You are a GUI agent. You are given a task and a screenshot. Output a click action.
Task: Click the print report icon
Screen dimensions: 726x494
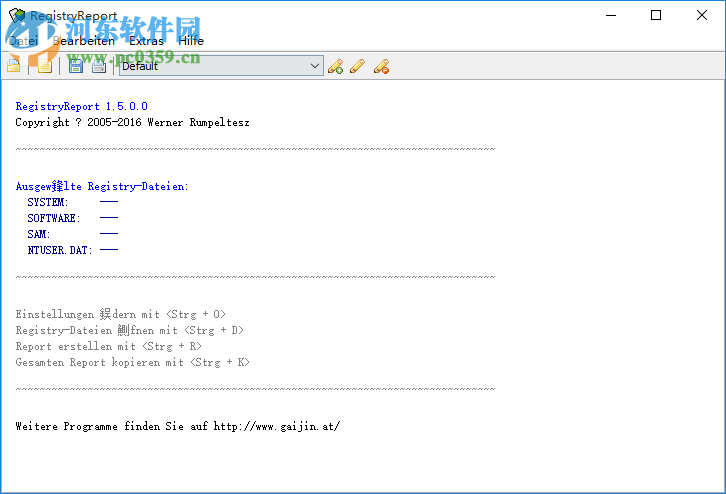(x=99, y=66)
